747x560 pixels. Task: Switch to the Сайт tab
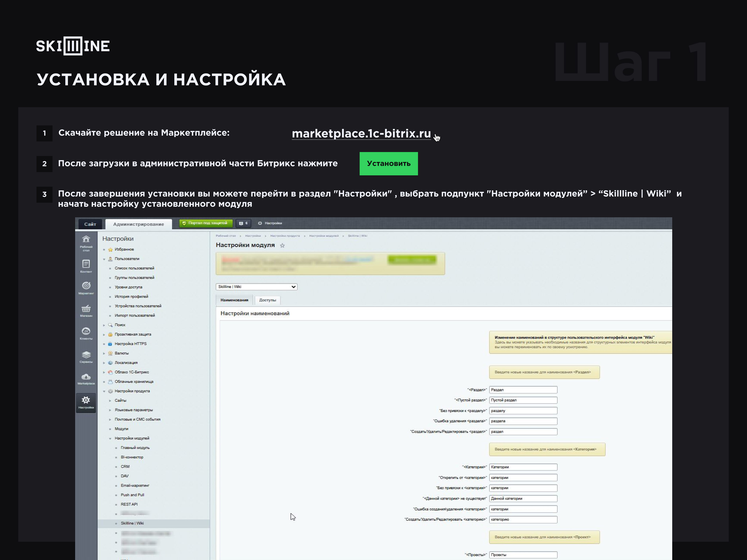(x=90, y=224)
